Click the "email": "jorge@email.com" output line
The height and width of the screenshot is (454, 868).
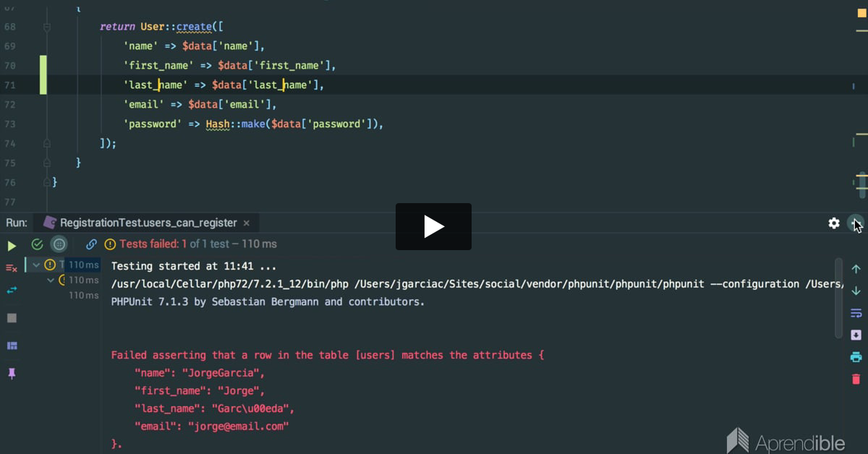(x=212, y=427)
